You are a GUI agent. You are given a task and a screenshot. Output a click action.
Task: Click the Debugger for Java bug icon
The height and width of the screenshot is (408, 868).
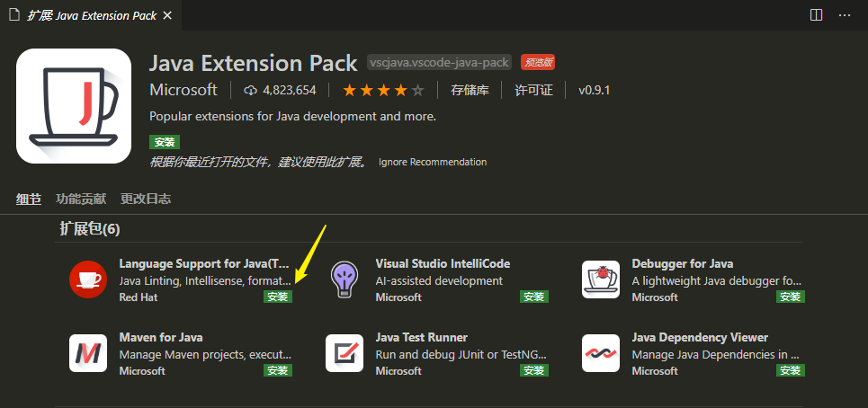[601, 279]
